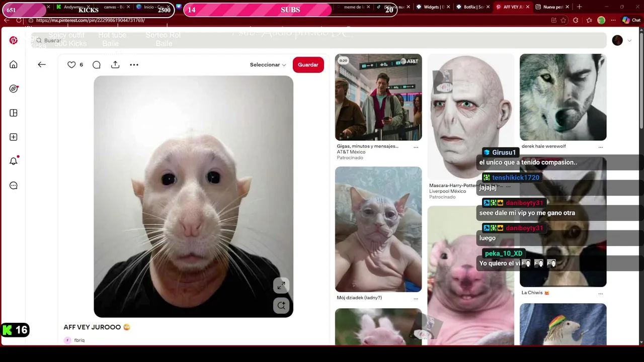Click the pin title AFF VEY JUROOO
This screenshot has height=362, width=644.
point(97,327)
